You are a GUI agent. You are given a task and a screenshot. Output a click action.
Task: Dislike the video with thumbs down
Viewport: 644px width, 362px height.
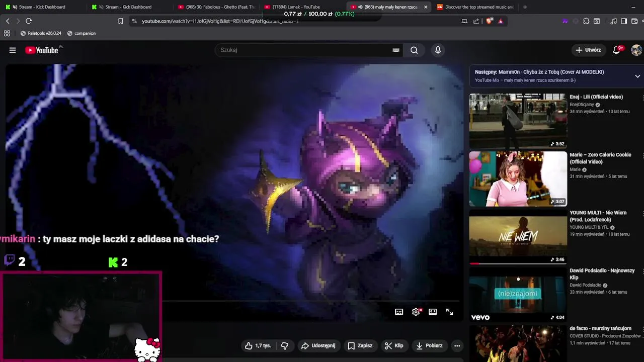pos(285,346)
